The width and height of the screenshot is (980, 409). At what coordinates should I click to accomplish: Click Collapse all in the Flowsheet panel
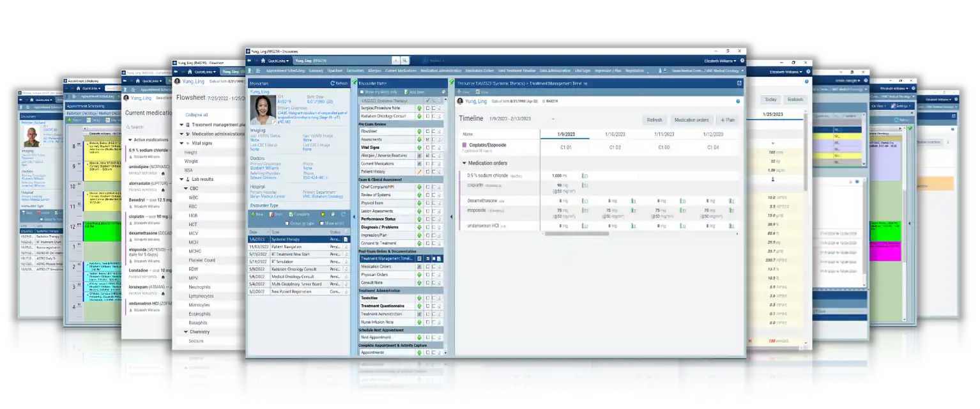tap(197, 114)
